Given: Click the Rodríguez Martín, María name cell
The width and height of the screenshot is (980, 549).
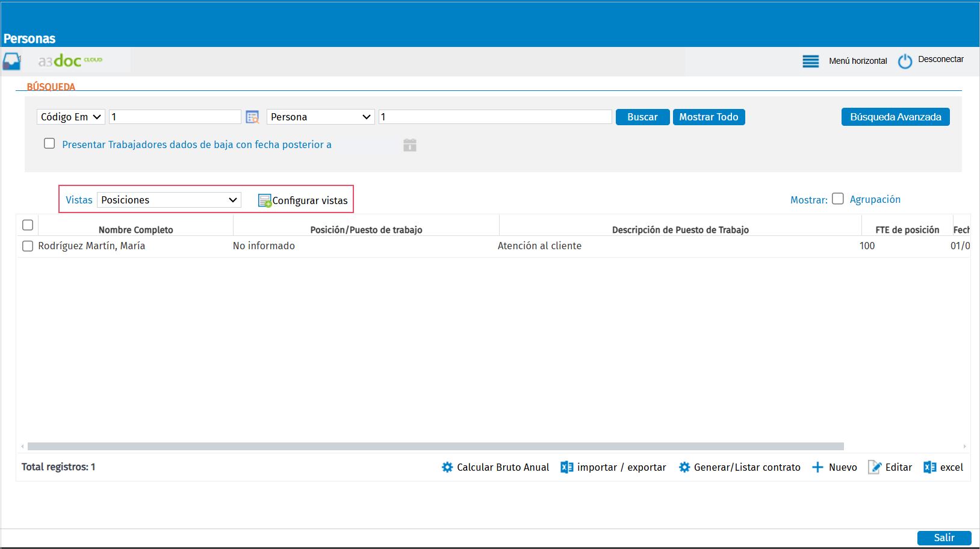Looking at the screenshot, I should click(91, 246).
